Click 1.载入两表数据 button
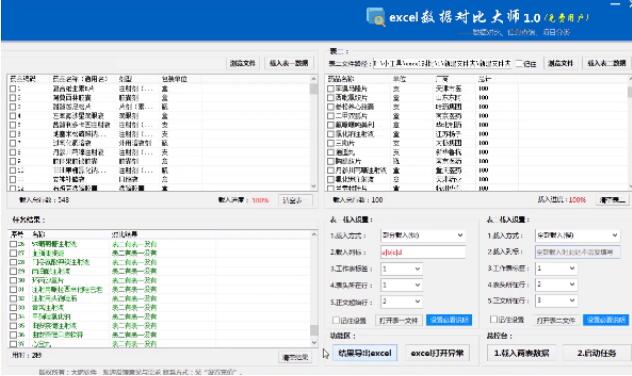 (x=522, y=353)
